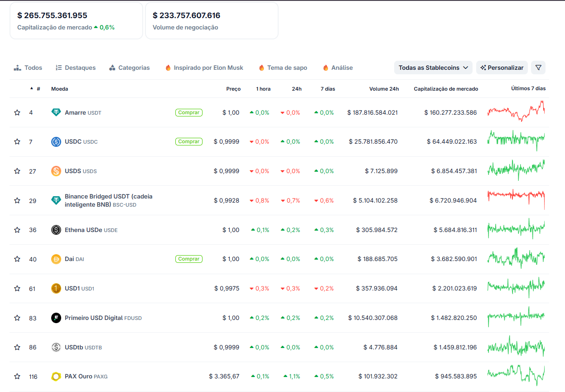Click the Binance Bridged USDT logo
Screen dimensions: 565x392
pos(56,200)
